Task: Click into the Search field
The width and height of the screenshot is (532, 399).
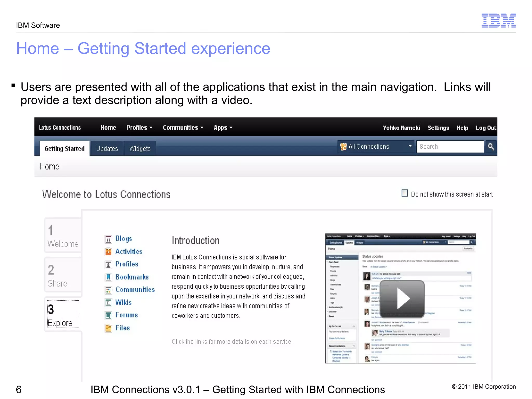Action: pyautogui.click(x=450, y=147)
